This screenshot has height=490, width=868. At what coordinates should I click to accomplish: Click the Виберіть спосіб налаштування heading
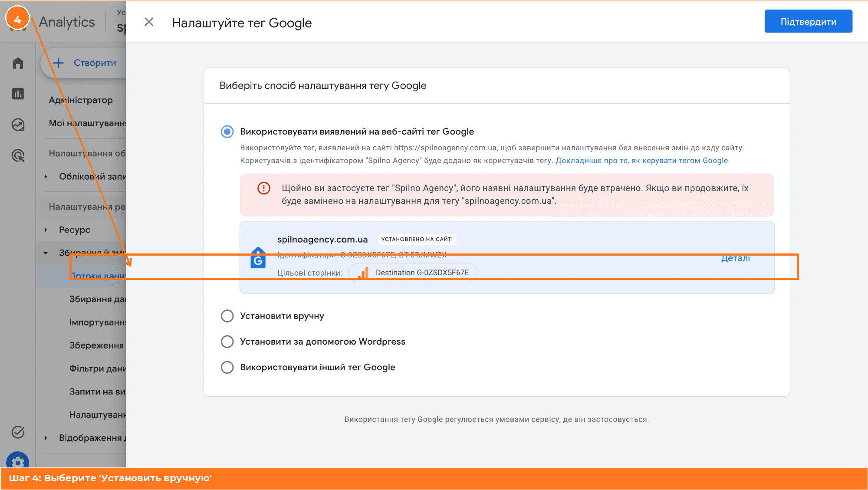point(323,86)
